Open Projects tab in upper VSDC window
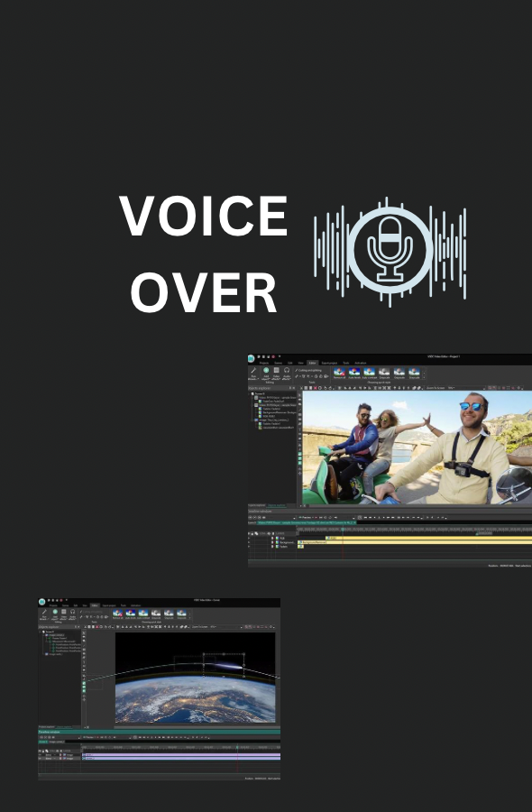Screen dimensions: 532x812 [x=264, y=363]
